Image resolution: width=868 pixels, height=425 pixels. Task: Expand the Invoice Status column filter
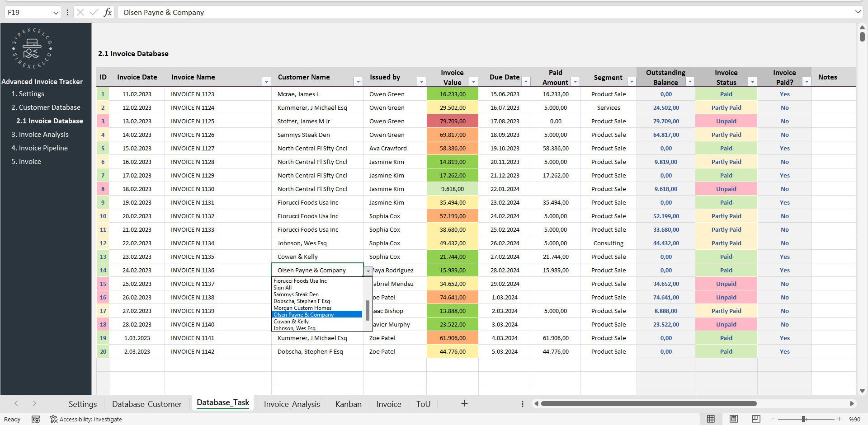point(752,82)
